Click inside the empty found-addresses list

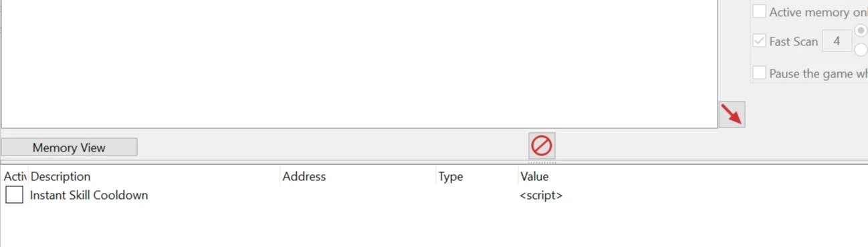(359, 63)
